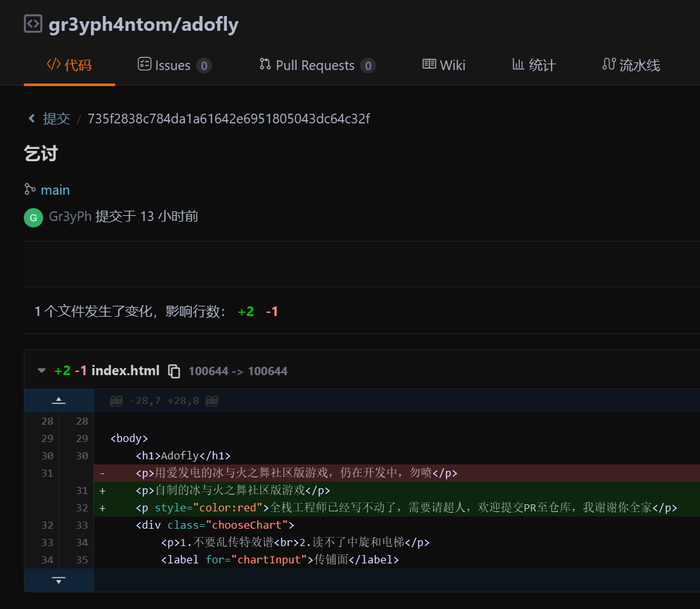Collapse the index.html file diff
The height and width of the screenshot is (609, 700).
pos(42,371)
